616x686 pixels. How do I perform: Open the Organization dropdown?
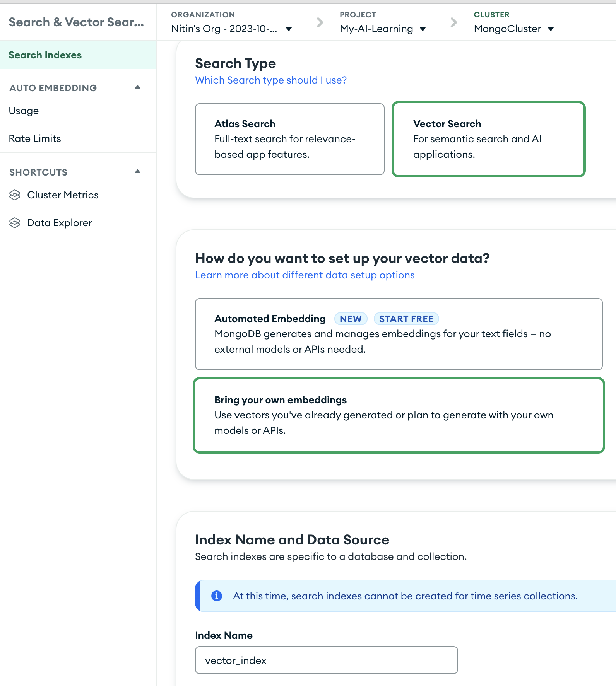click(x=232, y=29)
